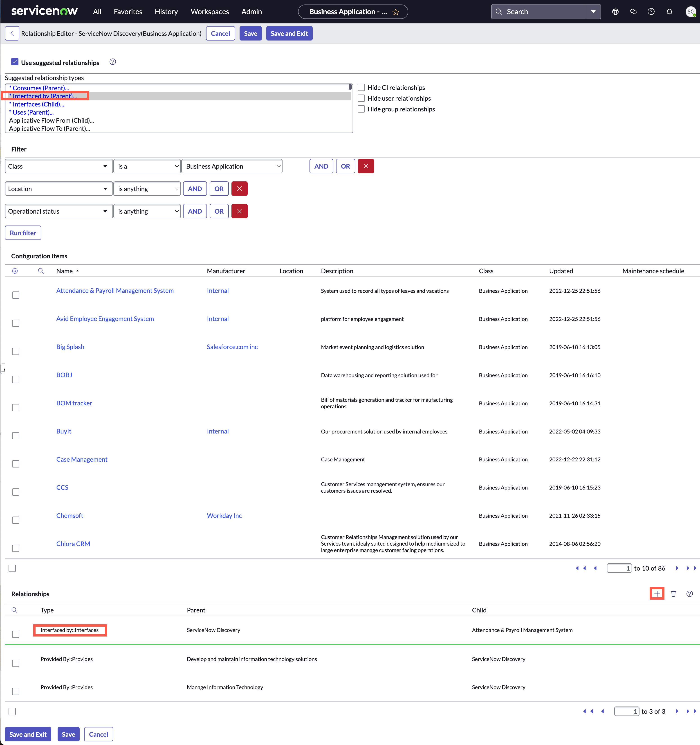This screenshot has height=745, width=700.
Task: Open the SG user avatar menu
Action: click(x=691, y=12)
